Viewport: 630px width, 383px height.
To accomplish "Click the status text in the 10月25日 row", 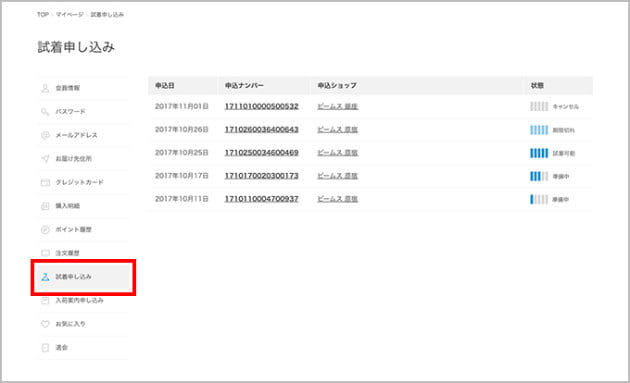I will pos(564,154).
